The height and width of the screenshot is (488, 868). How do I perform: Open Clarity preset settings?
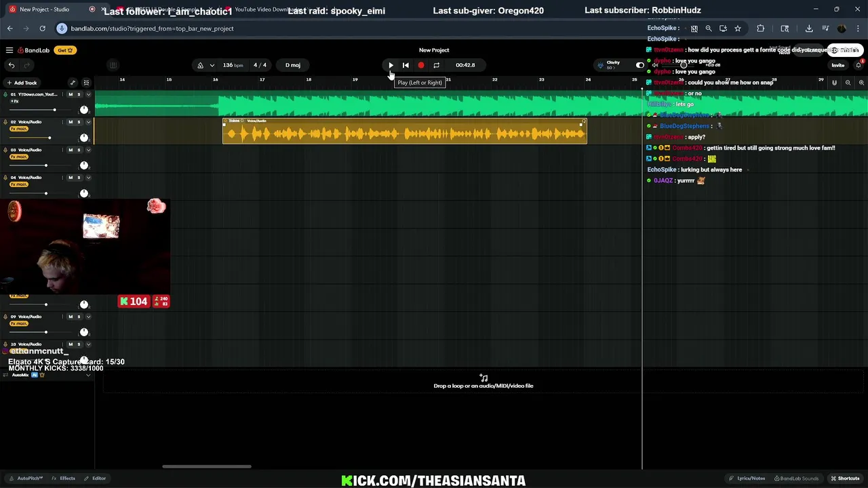pos(612,65)
